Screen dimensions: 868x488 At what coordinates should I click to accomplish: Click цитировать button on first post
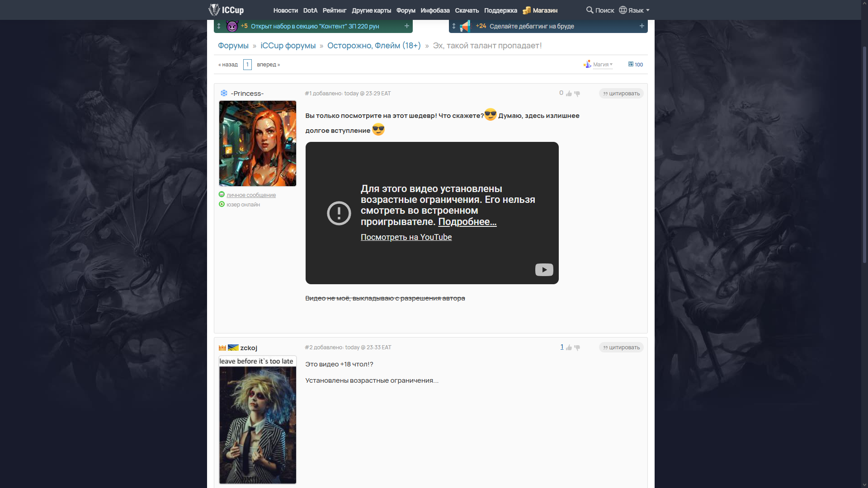pyautogui.click(x=621, y=94)
